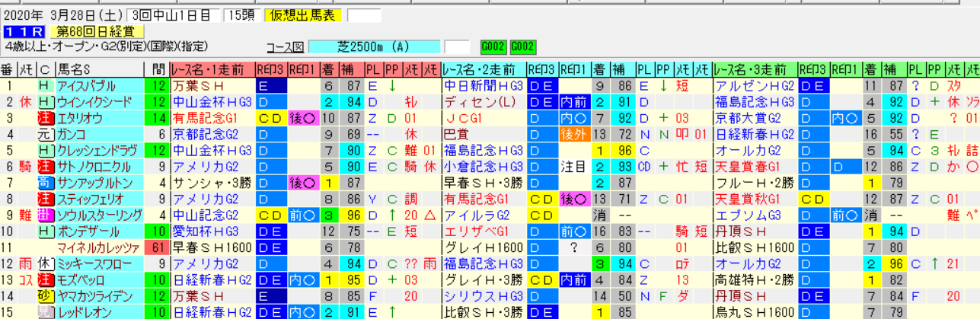Click 愛知杯HG3 in ボンデザール's row
980x319 pixels.
pyautogui.click(x=206, y=231)
